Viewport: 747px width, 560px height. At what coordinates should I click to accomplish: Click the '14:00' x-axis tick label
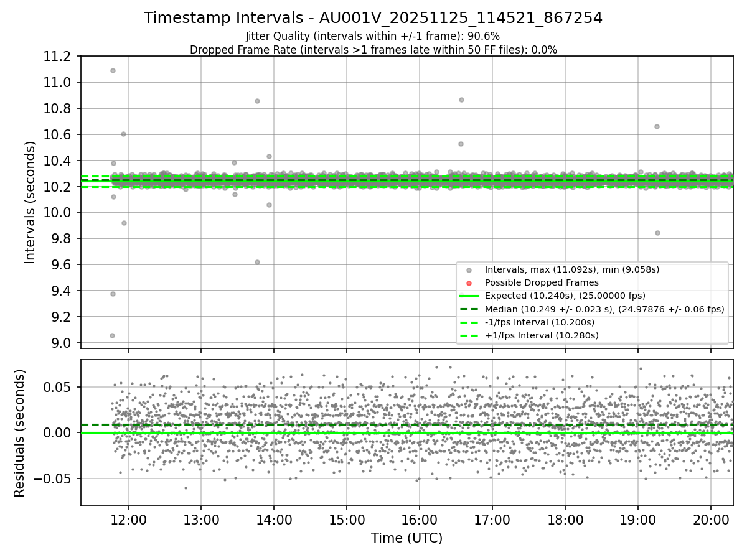click(x=274, y=520)
